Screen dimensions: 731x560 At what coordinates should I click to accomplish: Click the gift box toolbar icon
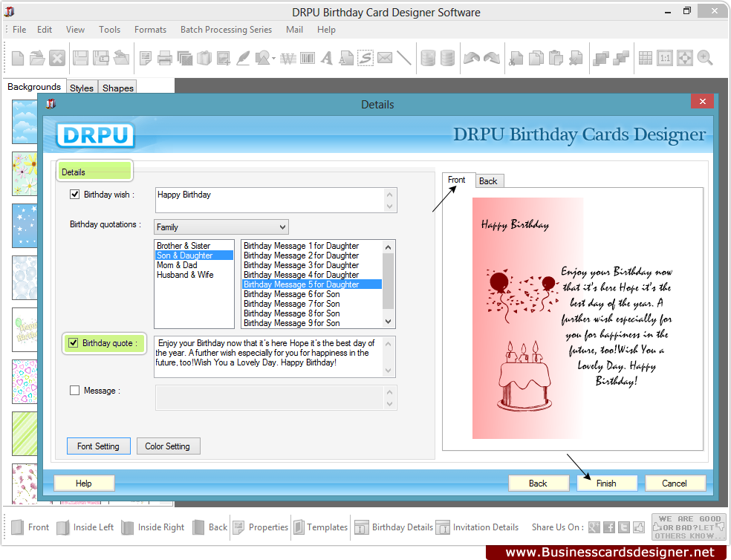pyautogui.click(x=204, y=58)
